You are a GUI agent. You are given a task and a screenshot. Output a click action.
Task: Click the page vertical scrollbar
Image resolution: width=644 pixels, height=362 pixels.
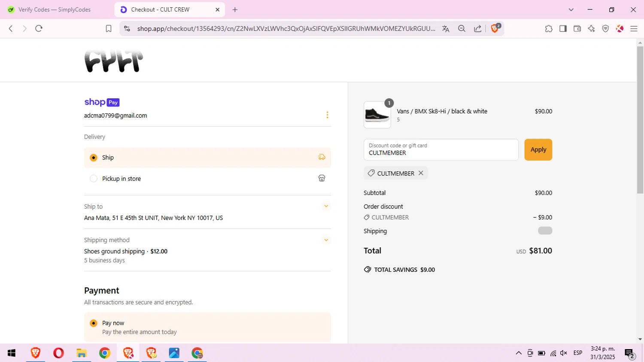click(640, 120)
